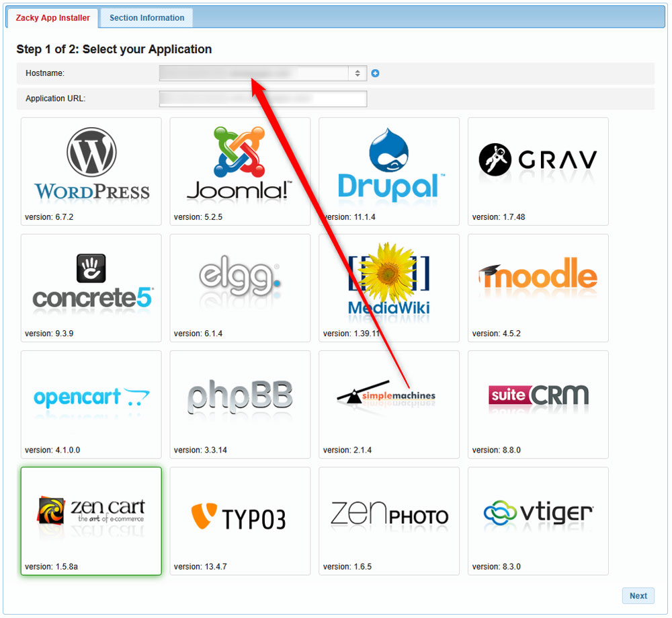Choose the TYPO3 installer
Screen dimensions: 672x618
click(240, 518)
